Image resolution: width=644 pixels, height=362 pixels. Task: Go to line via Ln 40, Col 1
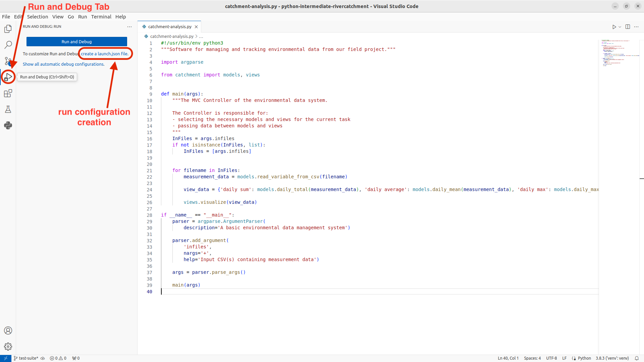point(508,358)
